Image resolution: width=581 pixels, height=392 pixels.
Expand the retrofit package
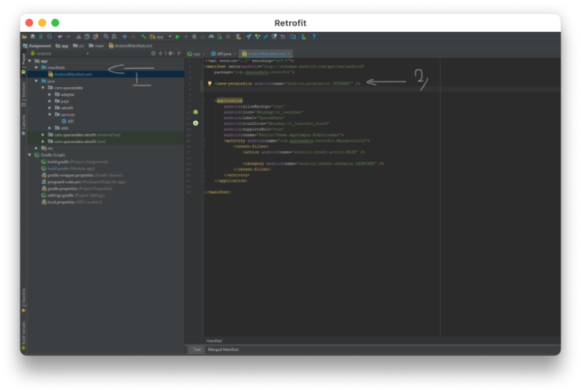coord(50,107)
